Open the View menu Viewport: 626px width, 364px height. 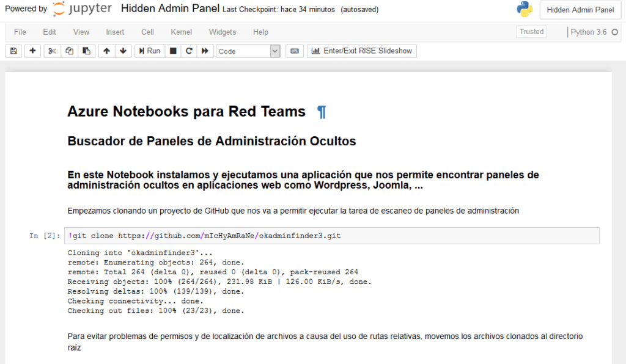pyautogui.click(x=81, y=32)
